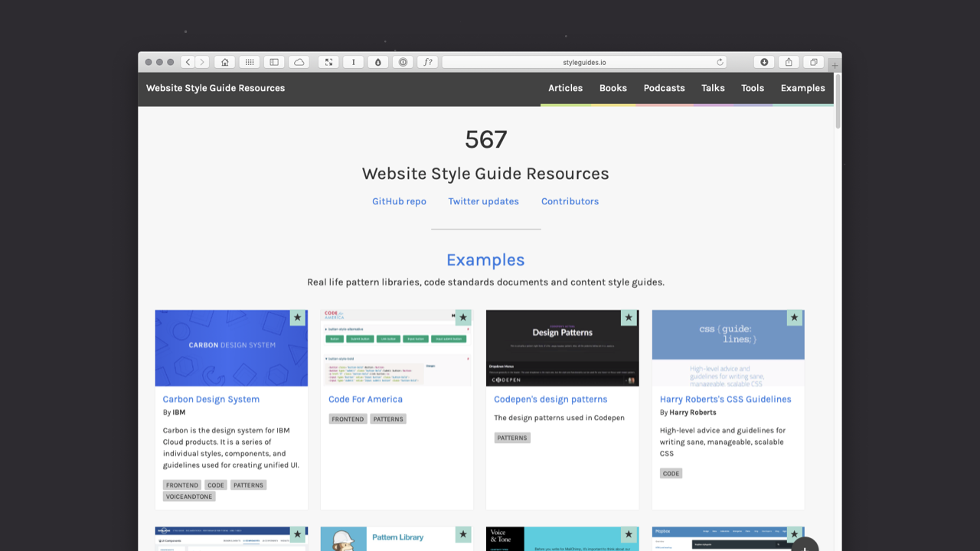Open the Articles nav tab

coord(565,88)
